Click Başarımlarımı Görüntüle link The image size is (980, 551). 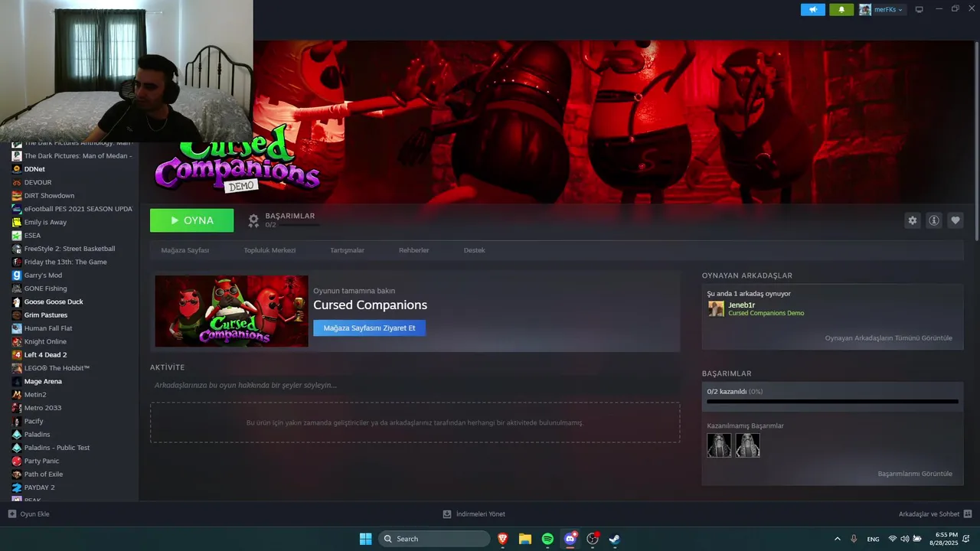click(x=915, y=474)
